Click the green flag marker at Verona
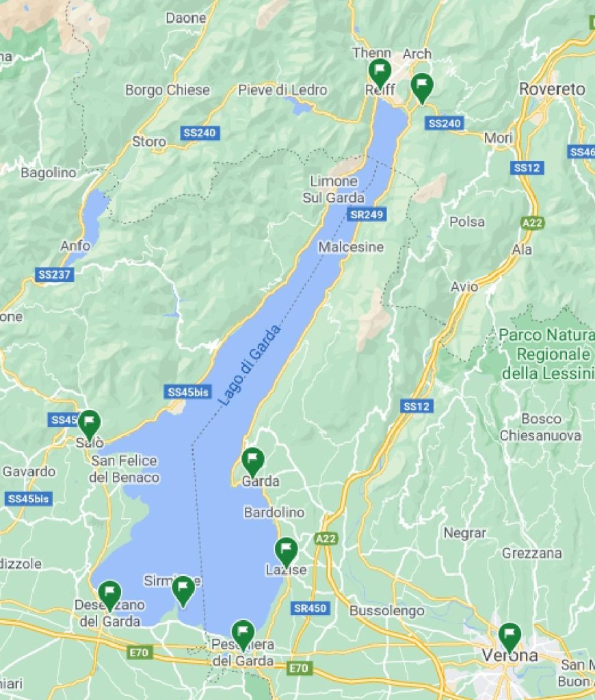 coord(510,637)
